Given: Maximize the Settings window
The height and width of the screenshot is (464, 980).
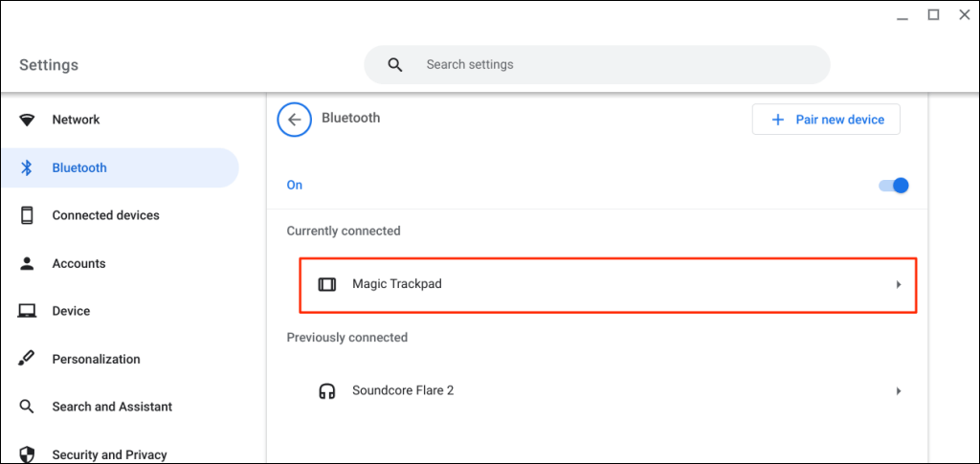Looking at the screenshot, I should tap(933, 14).
